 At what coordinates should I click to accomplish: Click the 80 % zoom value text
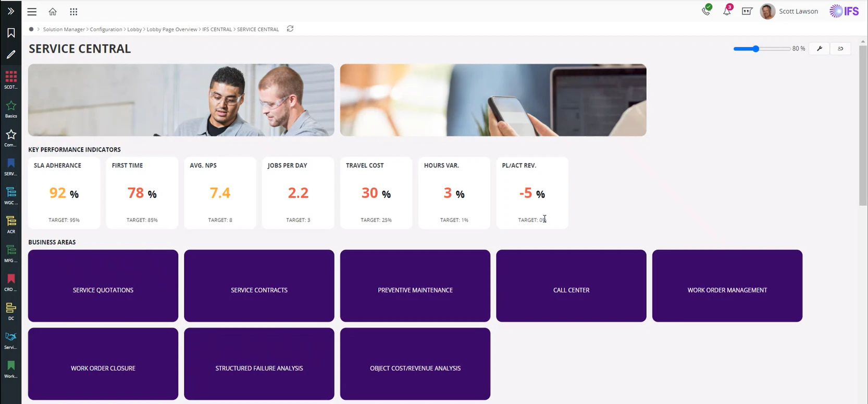click(x=799, y=48)
